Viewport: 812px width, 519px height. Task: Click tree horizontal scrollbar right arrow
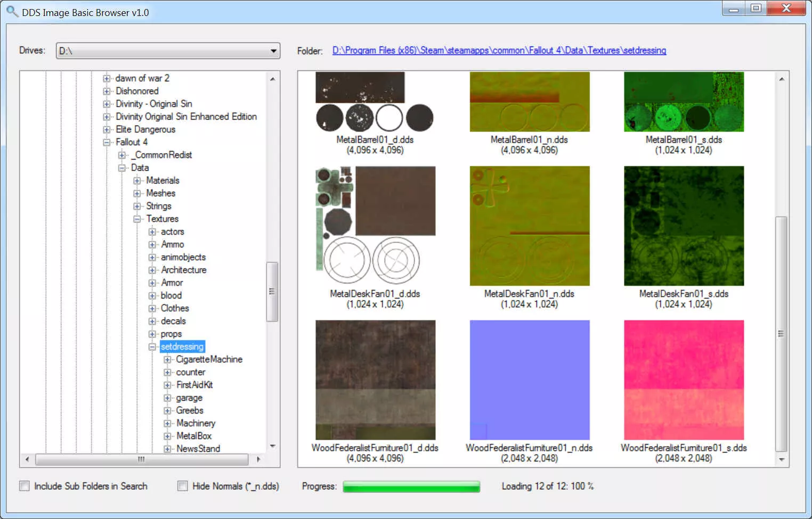pos(258,459)
